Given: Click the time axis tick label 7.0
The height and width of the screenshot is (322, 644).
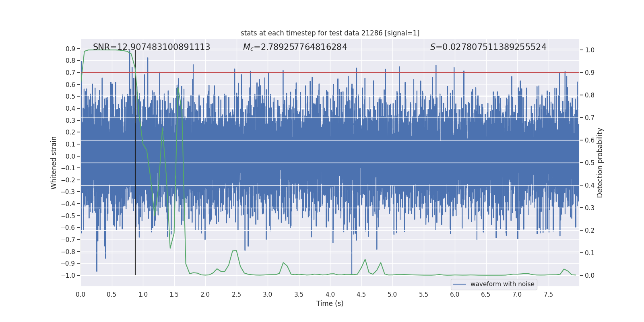Looking at the screenshot, I should pos(517,294).
